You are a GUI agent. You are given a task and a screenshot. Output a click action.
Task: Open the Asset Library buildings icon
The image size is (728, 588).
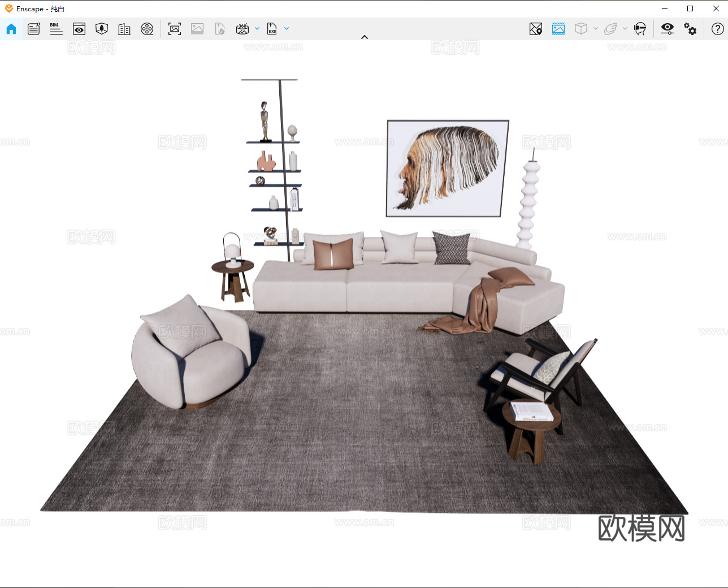(x=124, y=29)
